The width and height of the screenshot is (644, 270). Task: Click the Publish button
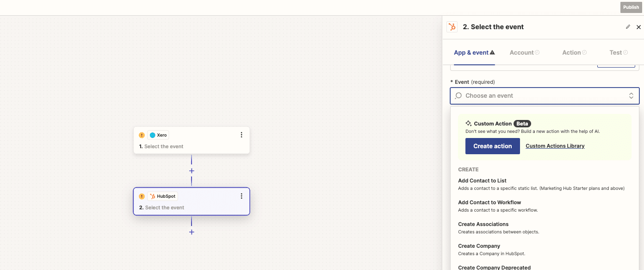pos(631,7)
